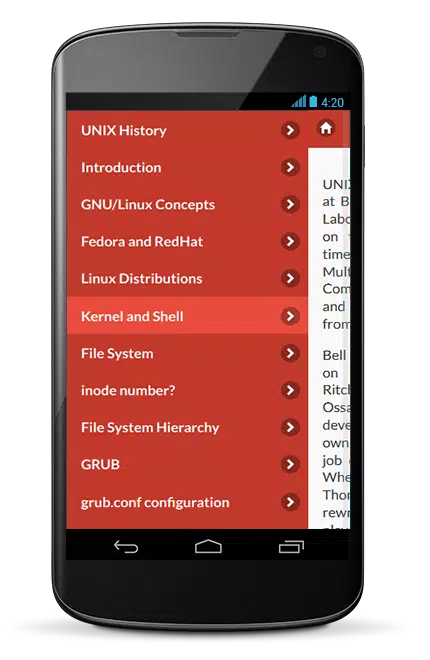Open the Android recent apps button
Viewport: 430px width, 660px height.
point(291,546)
